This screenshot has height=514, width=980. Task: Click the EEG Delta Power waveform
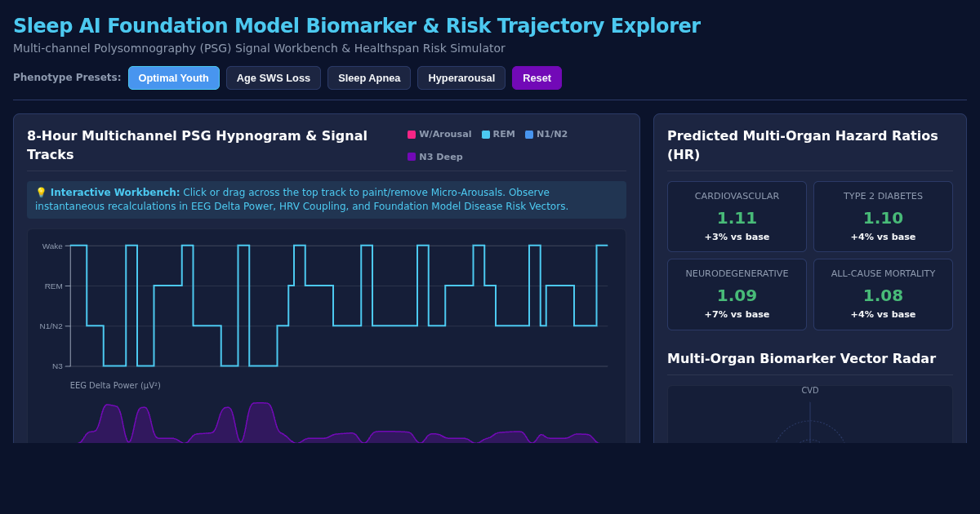tap(339, 424)
